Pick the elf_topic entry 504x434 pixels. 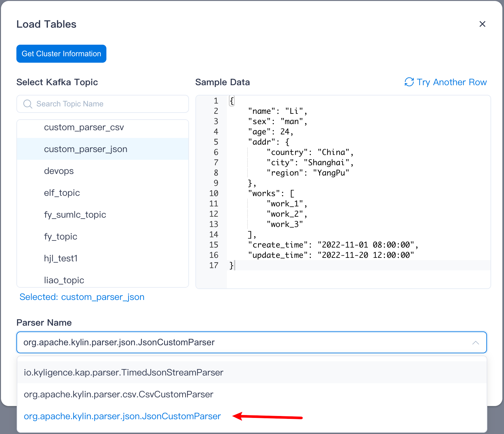[x=62, y=193]
